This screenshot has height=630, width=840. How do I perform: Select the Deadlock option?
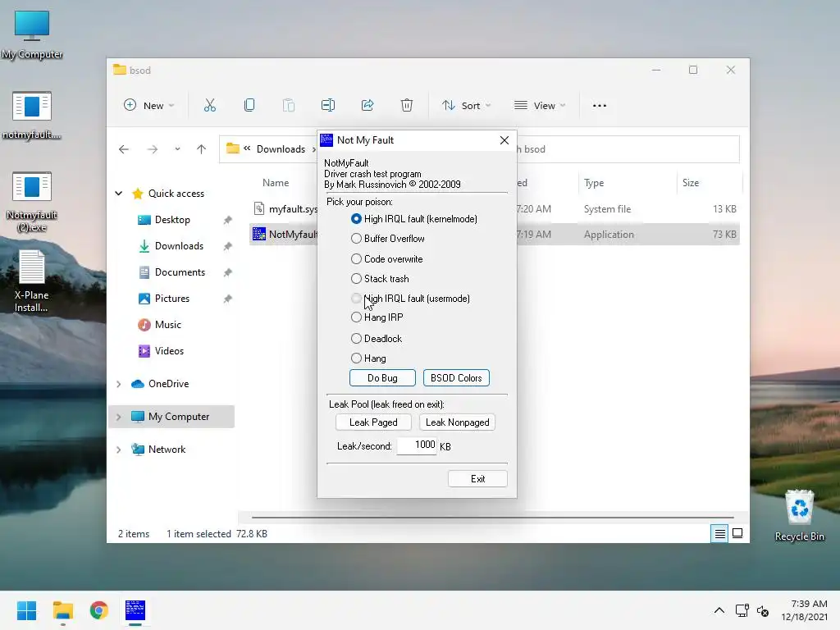pos(376,339)
